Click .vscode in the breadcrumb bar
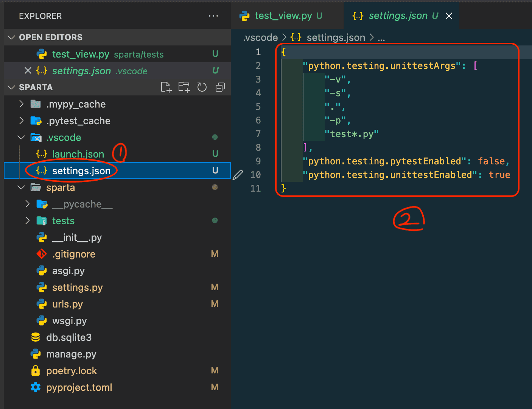The width and height of the screenshot is (532, 409). coord(260,37)
